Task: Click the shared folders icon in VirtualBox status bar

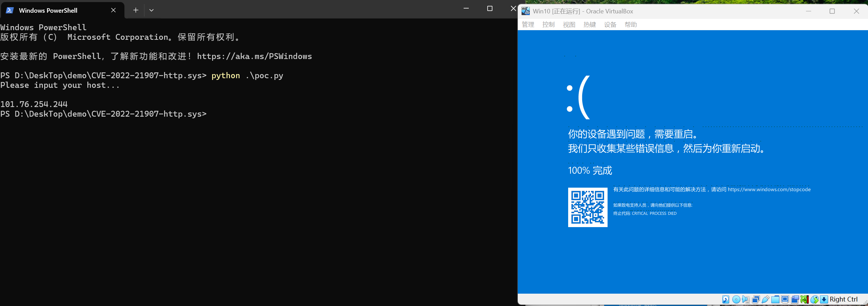Action: [775, 299]
